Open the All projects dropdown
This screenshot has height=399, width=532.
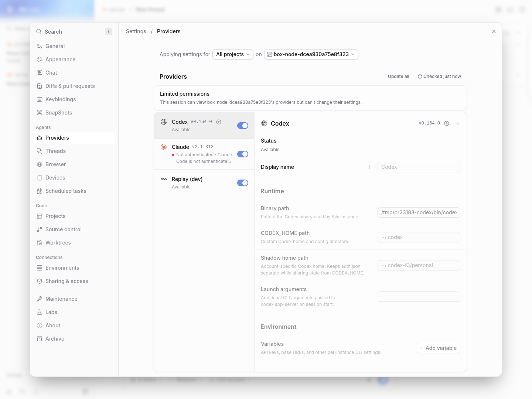click(233, 54)
